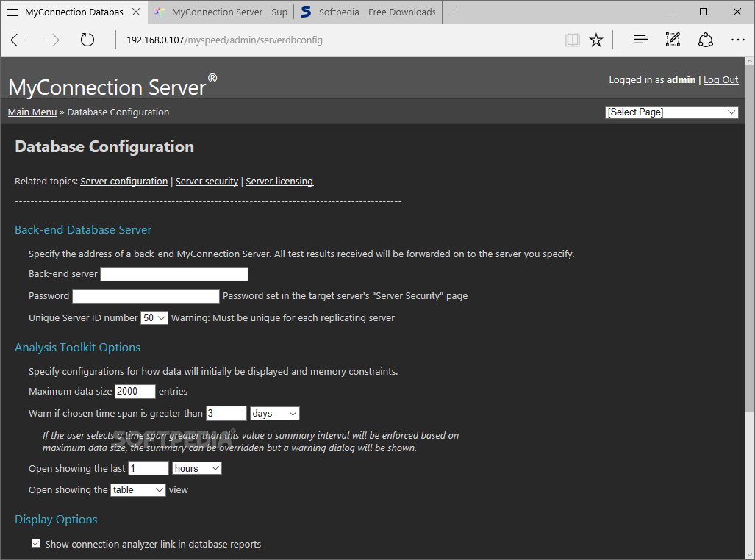Open the hours unit dropdown
This screenshot has width=755, height=560.
(x=196, y=468)
